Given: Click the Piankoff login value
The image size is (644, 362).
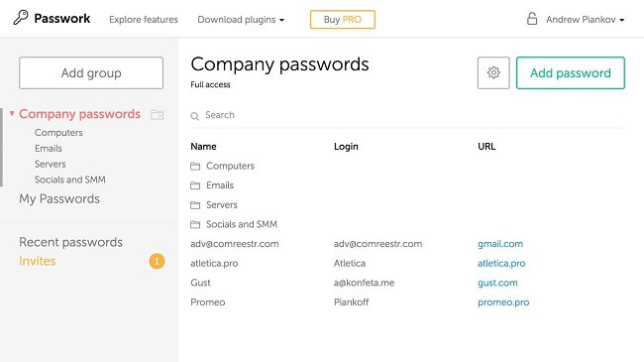Looking at the screenshot, I should point(351,302).
